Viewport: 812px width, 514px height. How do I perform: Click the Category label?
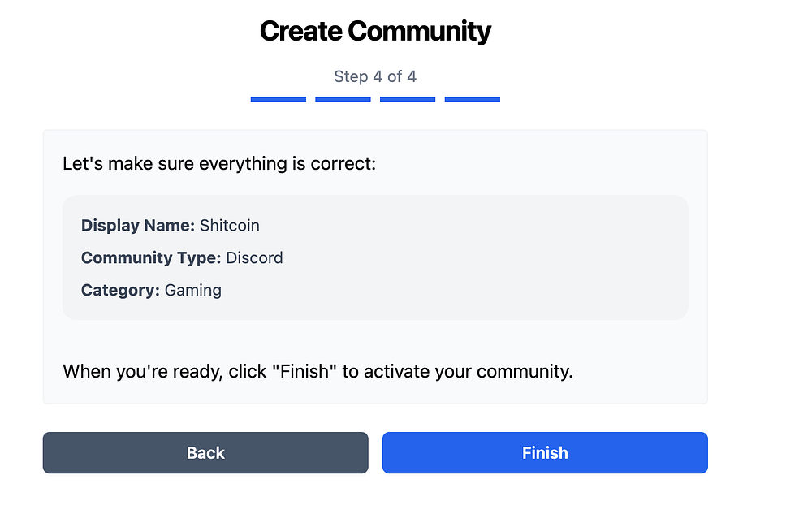click(120, 290)
